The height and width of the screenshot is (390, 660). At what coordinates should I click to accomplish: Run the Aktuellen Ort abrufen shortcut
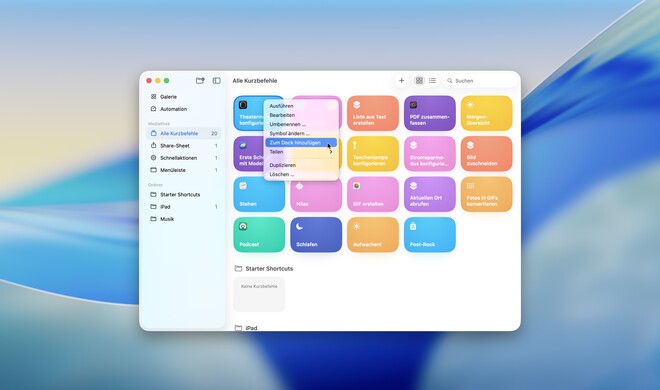[x=429, y=194]
